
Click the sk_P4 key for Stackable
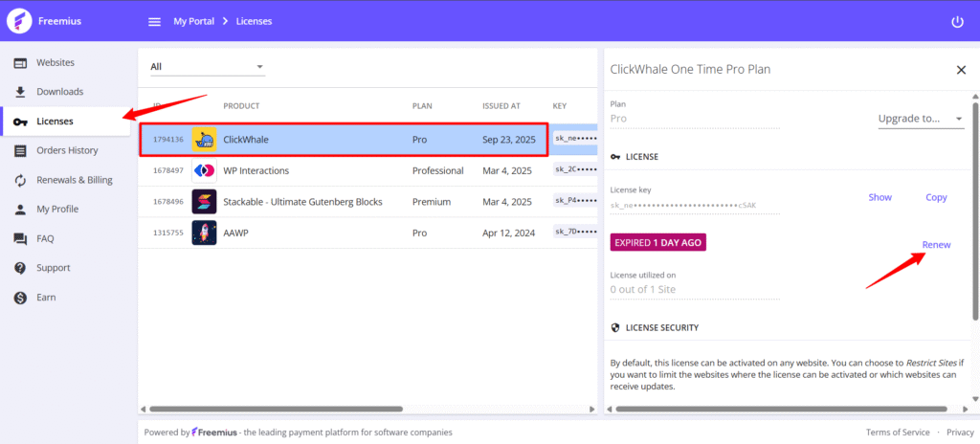click(575, 200)
